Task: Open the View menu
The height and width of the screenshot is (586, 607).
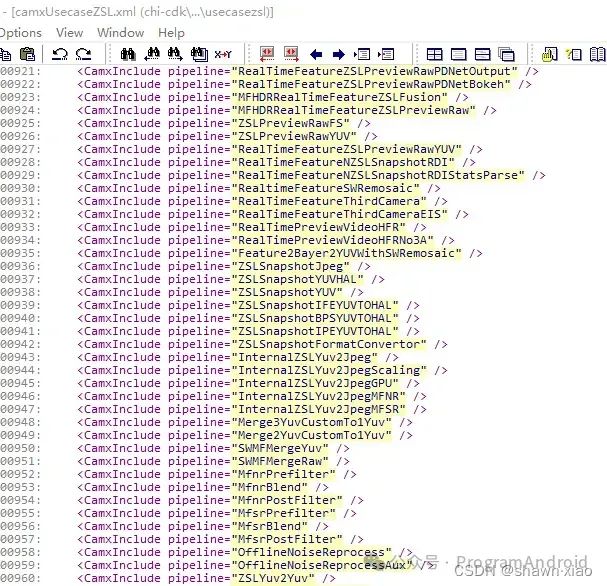Action: pyautogui.click(x=69, y=33)
